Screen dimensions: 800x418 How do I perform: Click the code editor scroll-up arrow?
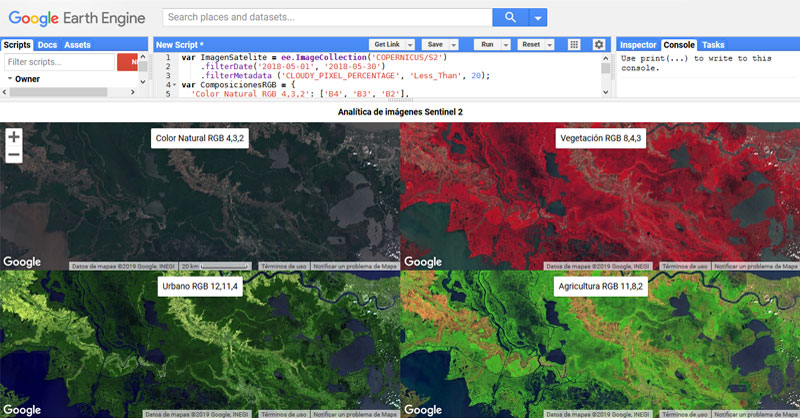pos(606,58)
